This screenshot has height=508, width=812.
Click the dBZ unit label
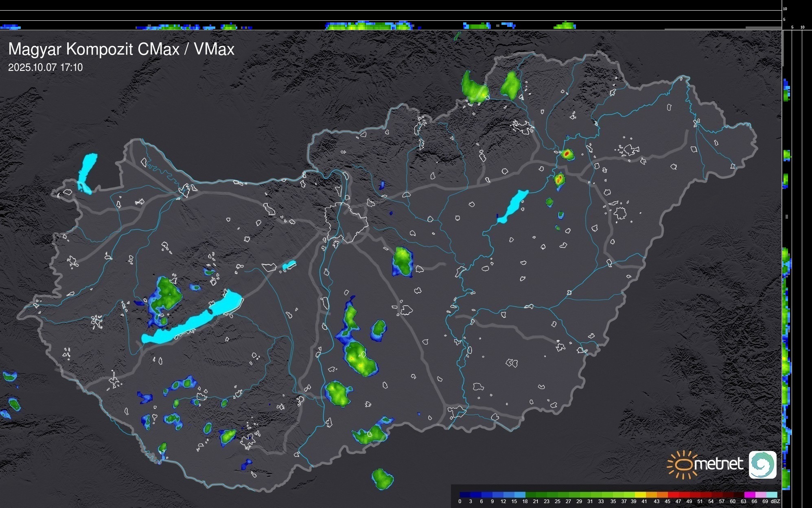775,501
